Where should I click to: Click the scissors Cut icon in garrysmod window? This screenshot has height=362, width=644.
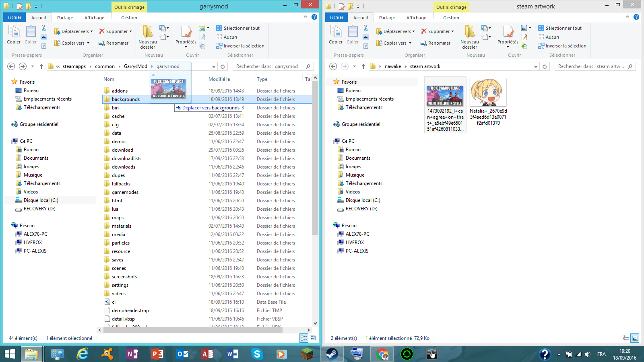coord(44,28)
